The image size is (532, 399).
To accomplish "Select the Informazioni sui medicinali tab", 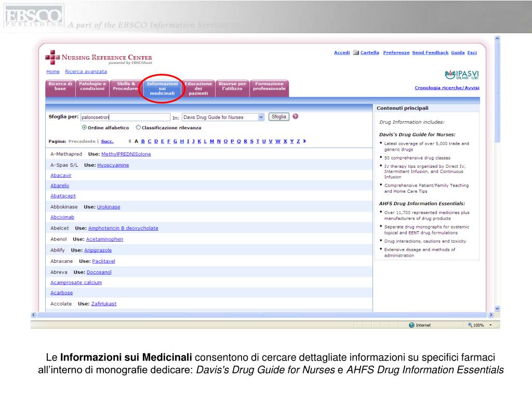I will [x=162, y=88].
